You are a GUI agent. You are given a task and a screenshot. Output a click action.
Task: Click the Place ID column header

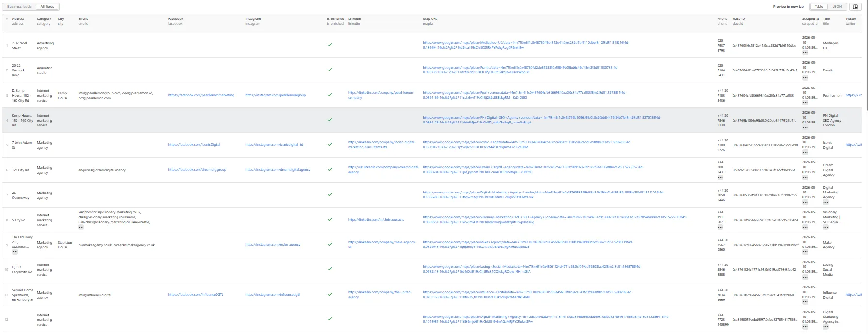pyautogui.click(x=738, y=21)
